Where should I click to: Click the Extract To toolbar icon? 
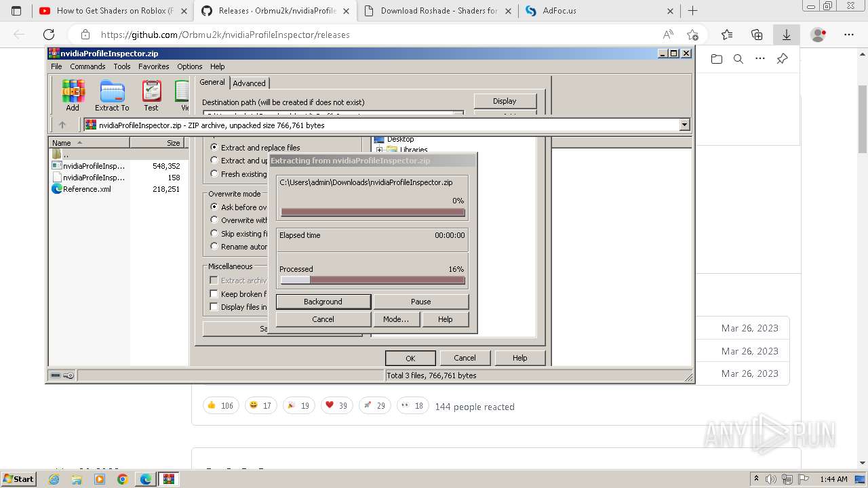tap(112, 95)
